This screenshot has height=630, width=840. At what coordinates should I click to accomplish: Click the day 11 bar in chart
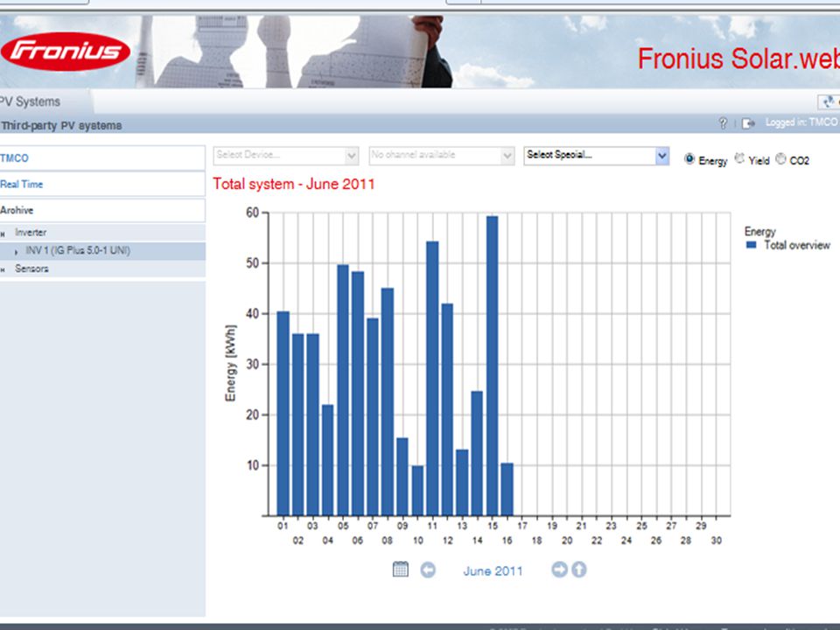click(432, 378)
